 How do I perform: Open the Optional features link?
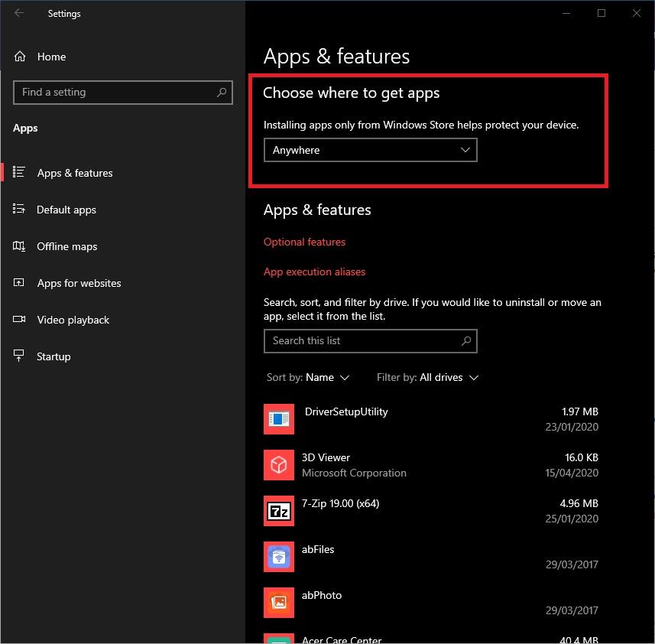(304, 242)
